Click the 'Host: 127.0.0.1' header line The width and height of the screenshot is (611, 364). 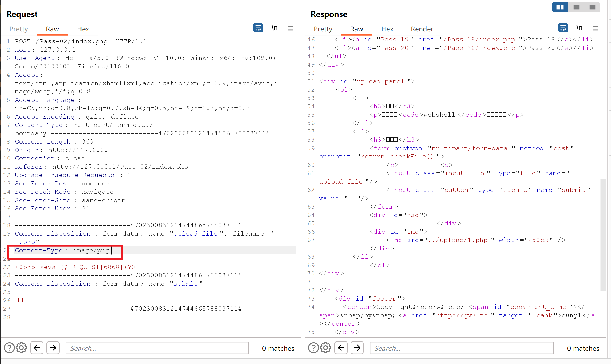click(45, 50)
